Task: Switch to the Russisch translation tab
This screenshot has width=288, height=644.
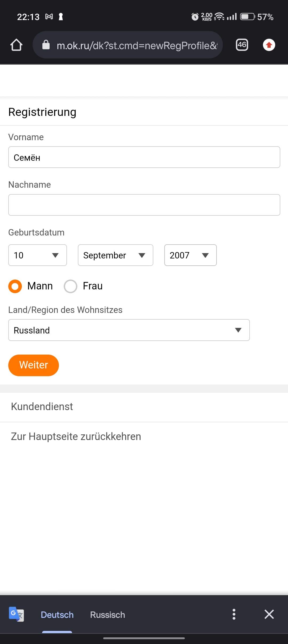Action: click(x=107, y=615)
